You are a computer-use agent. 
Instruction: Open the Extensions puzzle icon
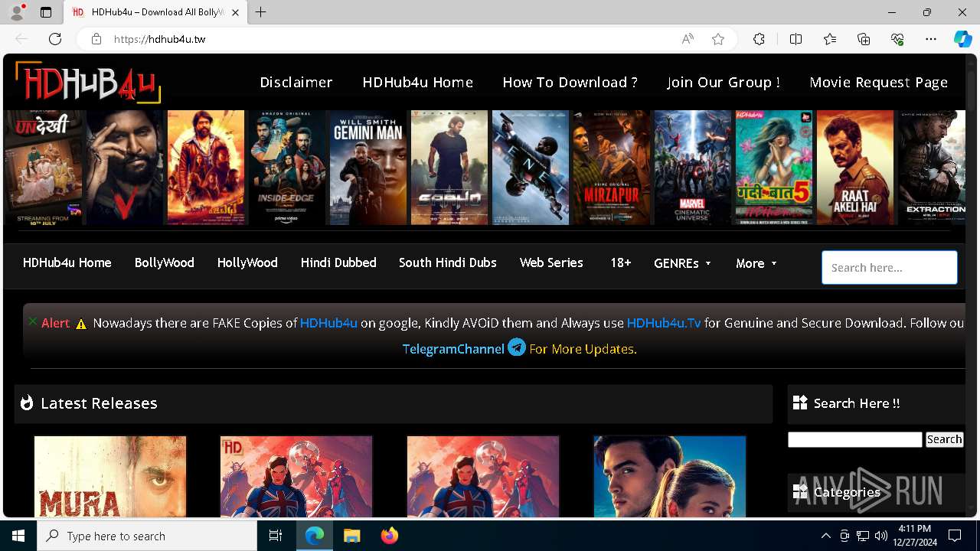coord(759,39)
